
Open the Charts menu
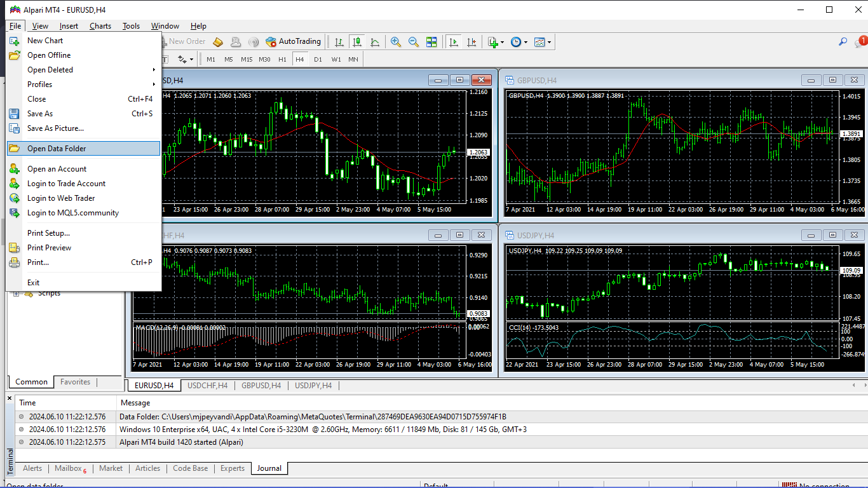100,26
